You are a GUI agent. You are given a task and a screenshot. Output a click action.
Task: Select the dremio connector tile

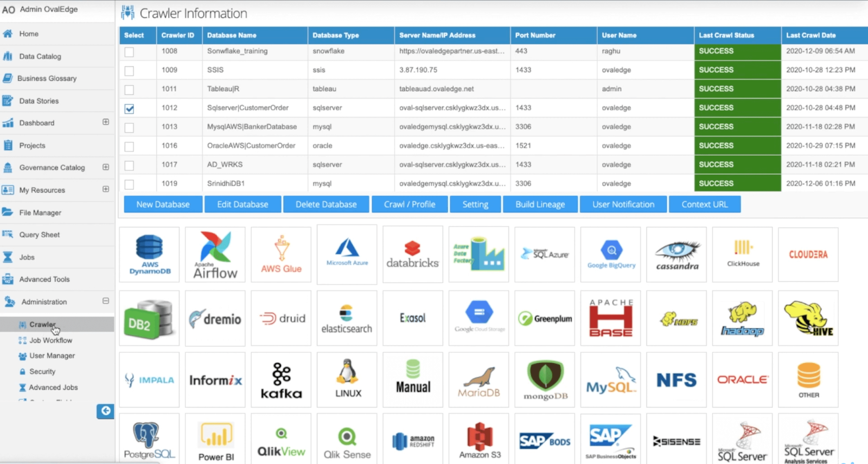215,319
